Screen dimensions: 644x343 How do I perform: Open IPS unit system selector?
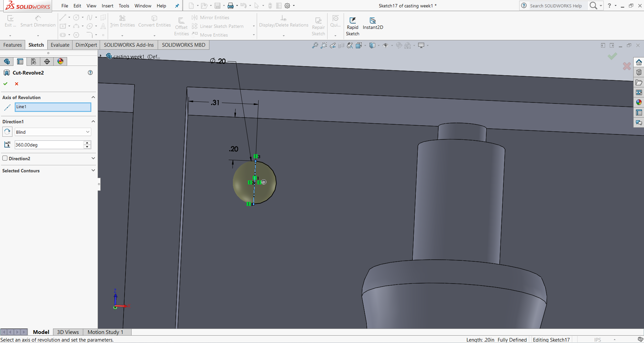coord(604,340)
